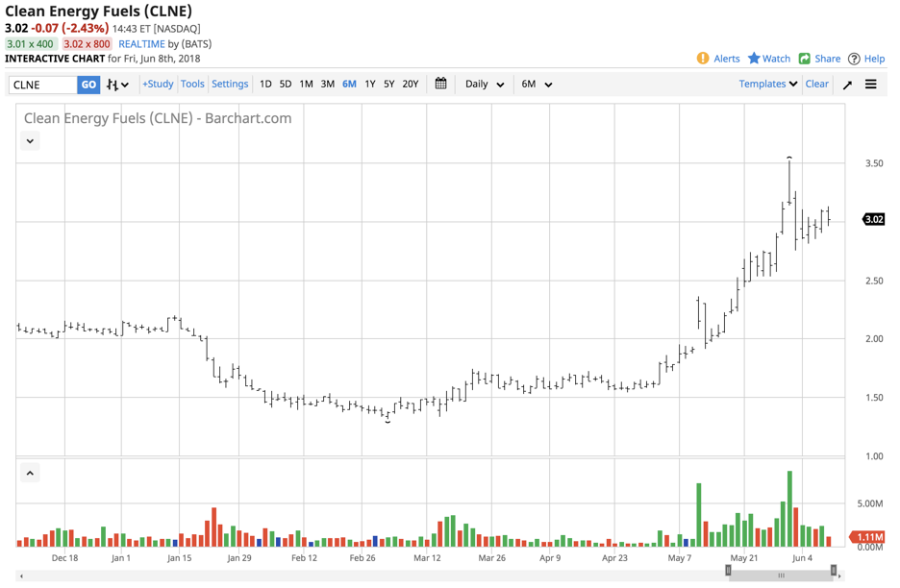
Task: Open the chart Settings link
Action: [x=230, y=84]
